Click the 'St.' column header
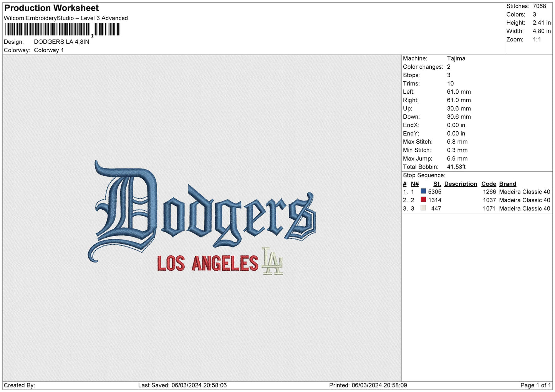555x392 pixels. [x=437, y=184]
